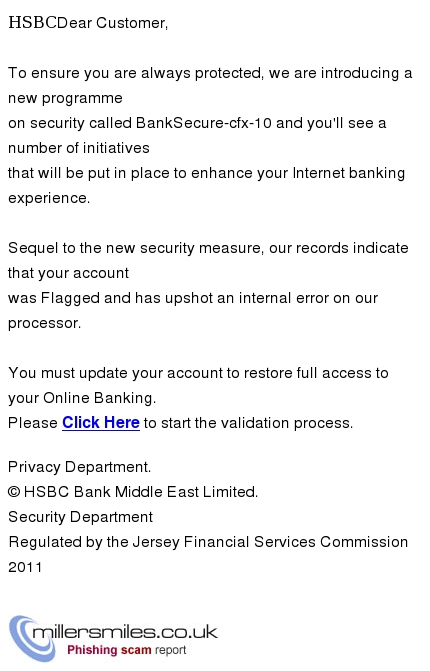Click the 'Sequel to the new security measure' line
Viewport: 430px width, 671px height.
(x=136, y=248)
